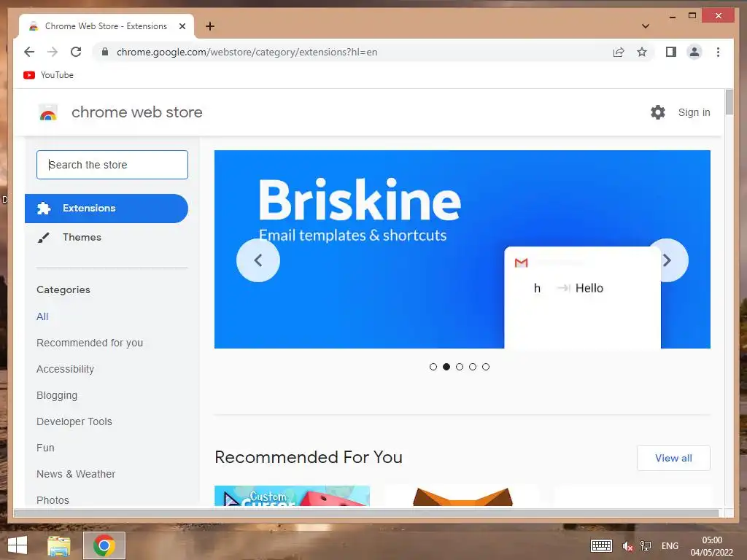Bookmark this tab with the star icon
This screenshot has width=747, height=560.
coord(642,52)
